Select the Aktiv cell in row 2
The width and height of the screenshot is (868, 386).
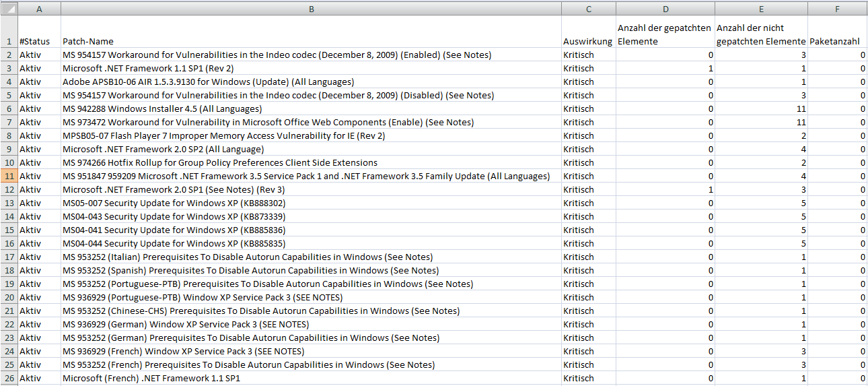coord(39,55)
